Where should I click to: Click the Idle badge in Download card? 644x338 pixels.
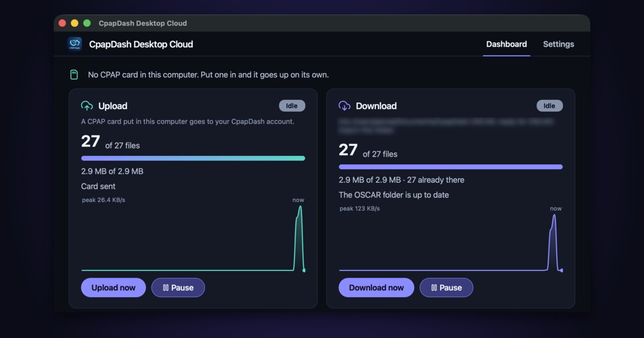[x=550, y=106]
